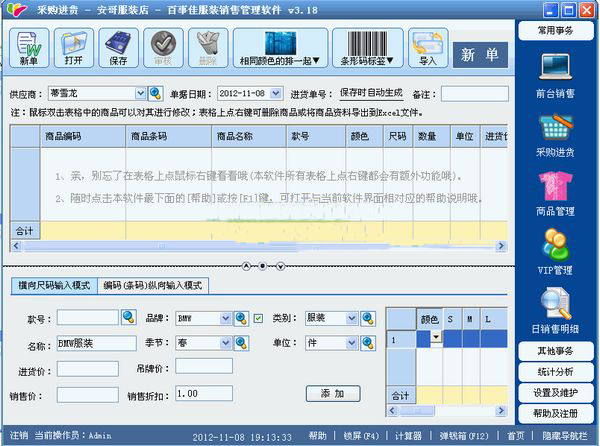
Task: Open 计算器 calculator from status bar
Action: (408, 436)
